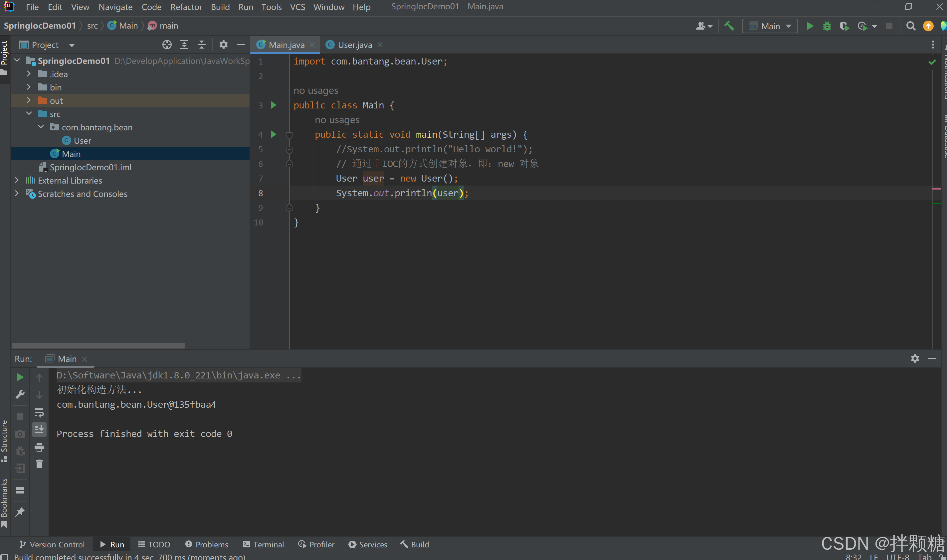Switch to the User.java editor tab
Screen dimensions: 947x560
pos(355,45)
